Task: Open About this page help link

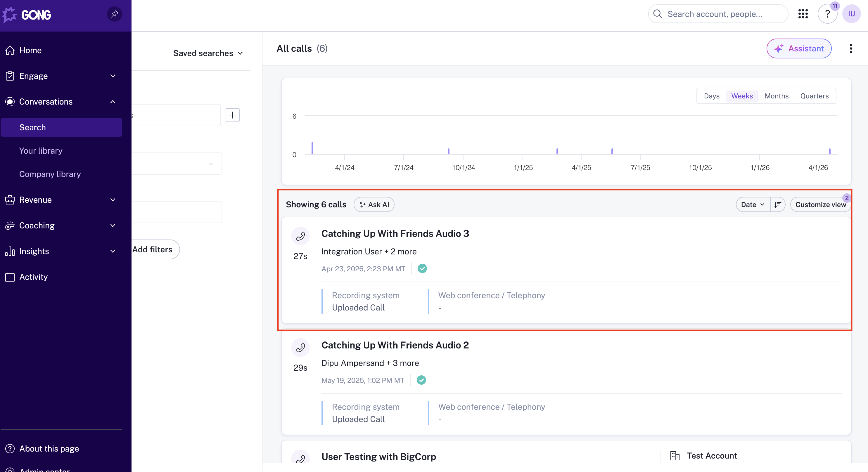Action: pos(49,448)
